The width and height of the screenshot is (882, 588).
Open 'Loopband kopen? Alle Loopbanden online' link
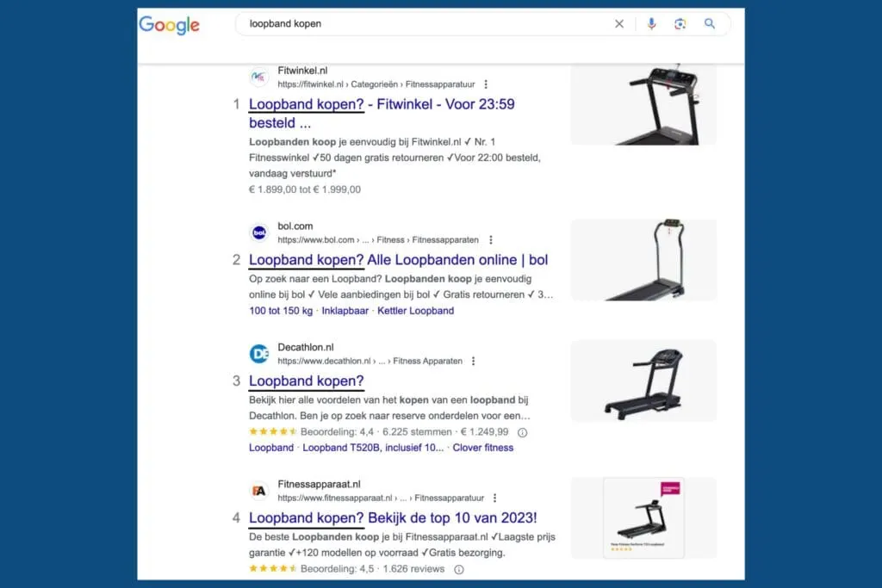click(398, 260)
